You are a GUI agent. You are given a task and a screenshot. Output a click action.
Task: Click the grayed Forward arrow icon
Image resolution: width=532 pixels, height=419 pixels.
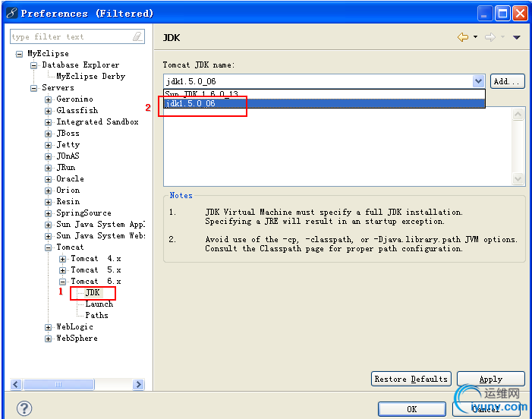[x=490, y=37]
